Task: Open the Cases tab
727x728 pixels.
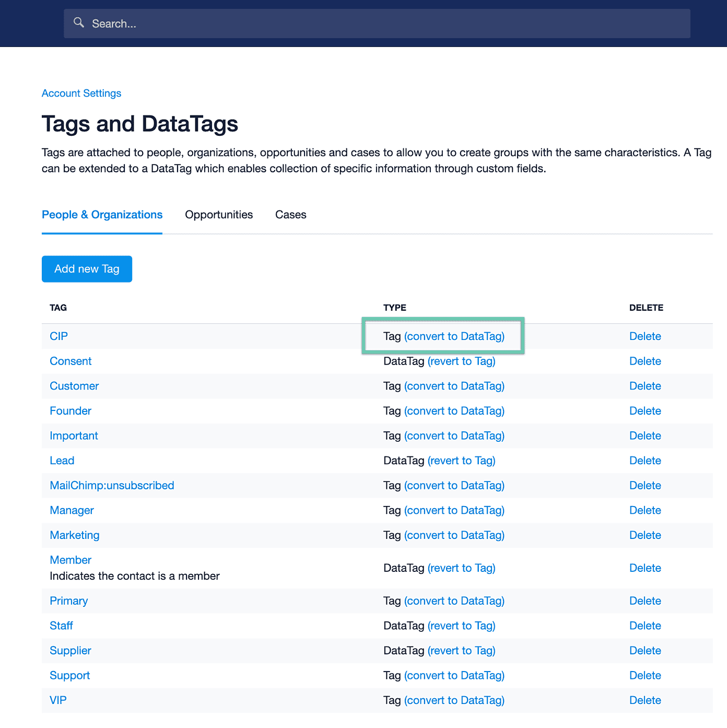Action: tap(291, 215)
